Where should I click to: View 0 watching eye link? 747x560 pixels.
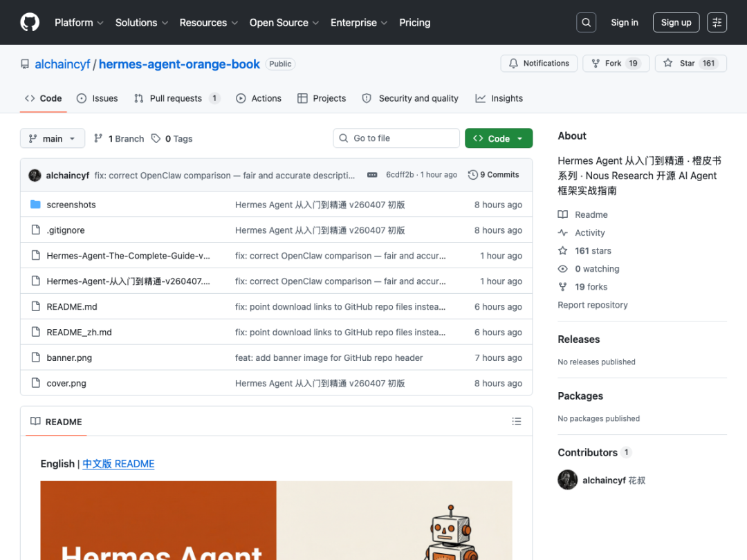tap(589, 269)
